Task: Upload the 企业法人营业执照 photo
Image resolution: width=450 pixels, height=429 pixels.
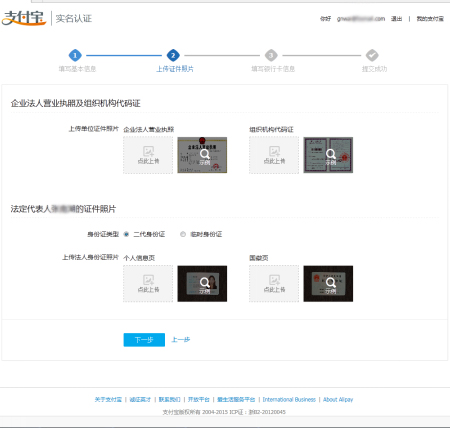Action: click(x=148, y=155)
